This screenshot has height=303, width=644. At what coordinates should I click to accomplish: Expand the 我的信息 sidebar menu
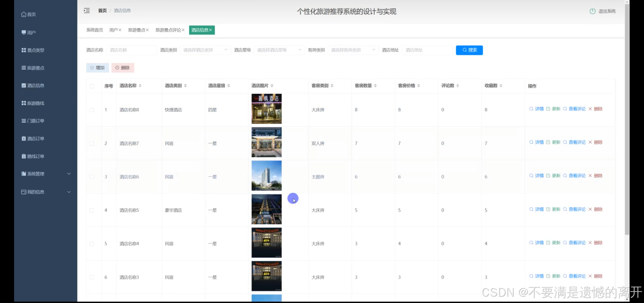pyautogui.click(x=46, y=192)
